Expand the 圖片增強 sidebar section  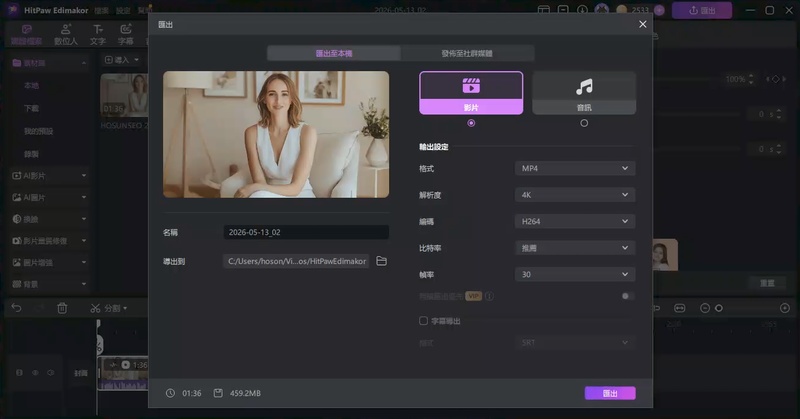(49, 262)
